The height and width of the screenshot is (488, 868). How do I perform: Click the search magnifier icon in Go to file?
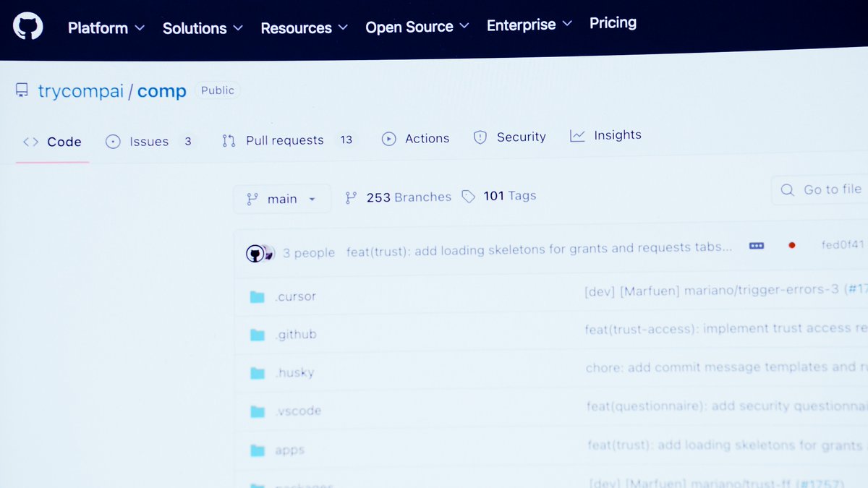click(x=787, y=190)
